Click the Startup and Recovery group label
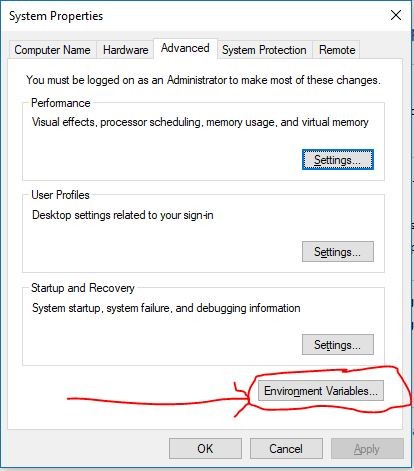 (x=83, y=288)
